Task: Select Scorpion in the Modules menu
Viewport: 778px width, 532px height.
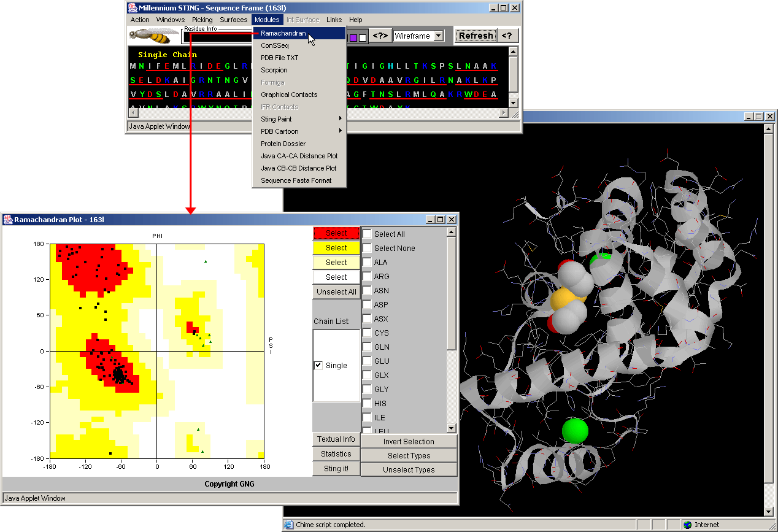Action: 299,70
